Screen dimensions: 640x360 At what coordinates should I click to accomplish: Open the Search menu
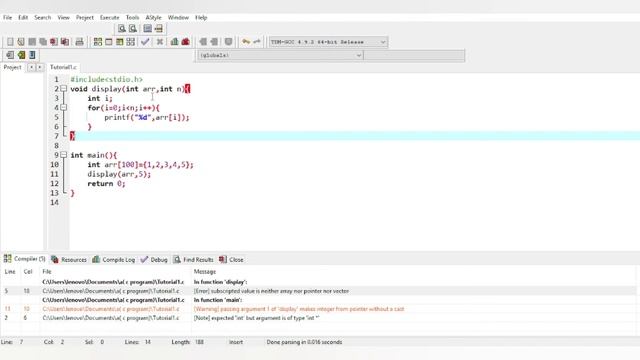(x=42, y=18)
